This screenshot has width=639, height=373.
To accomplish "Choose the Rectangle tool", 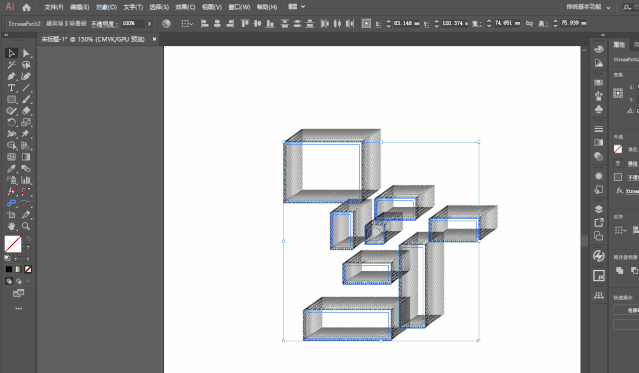I will tap(11, 99).
